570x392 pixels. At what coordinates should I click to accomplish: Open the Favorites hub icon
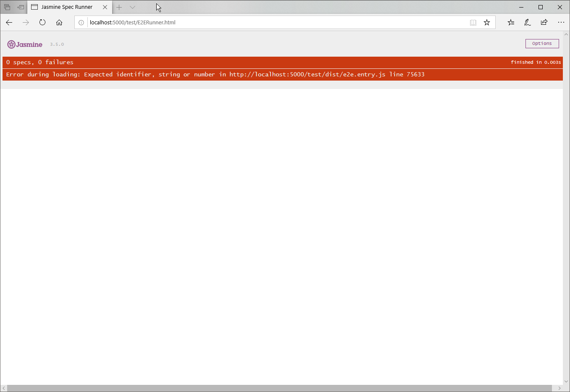pyautogui.click(x=511, y=23)
